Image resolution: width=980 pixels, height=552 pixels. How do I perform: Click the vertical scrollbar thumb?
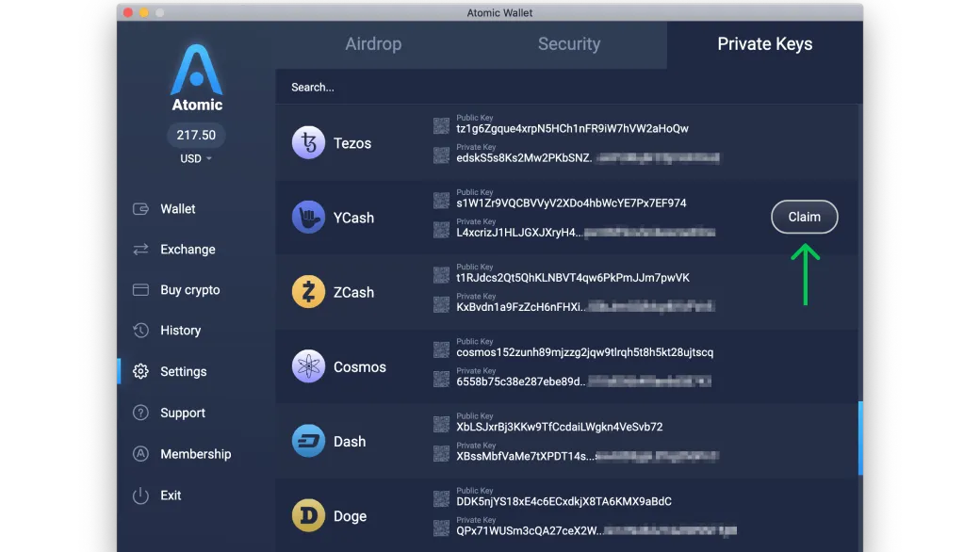pos(860,438)
